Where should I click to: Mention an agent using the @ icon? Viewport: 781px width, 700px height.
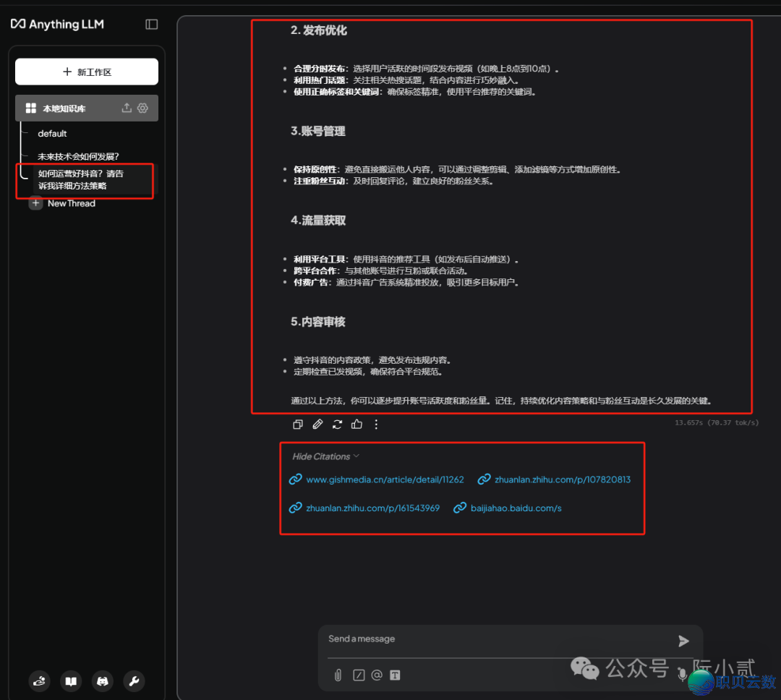tap(377, 675)
